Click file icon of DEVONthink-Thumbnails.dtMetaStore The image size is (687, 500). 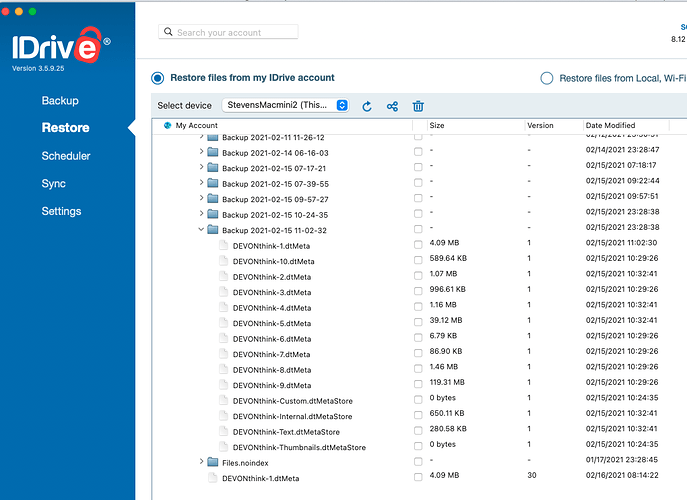pos(223,447)
